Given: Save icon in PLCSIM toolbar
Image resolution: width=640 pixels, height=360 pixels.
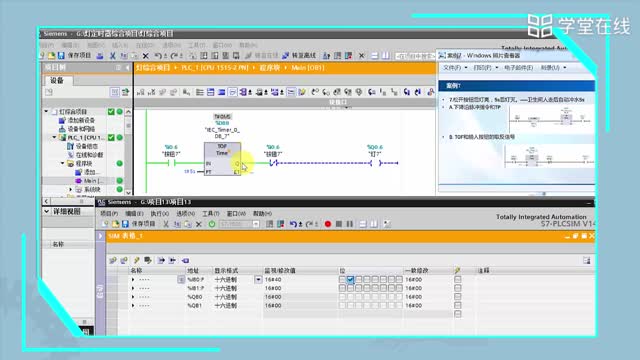Looking at the screenshot, I should 125,224.
